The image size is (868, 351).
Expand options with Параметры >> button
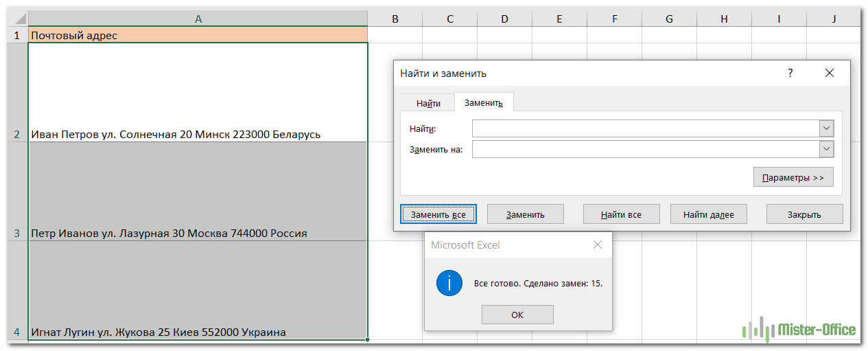coord(793,177)
